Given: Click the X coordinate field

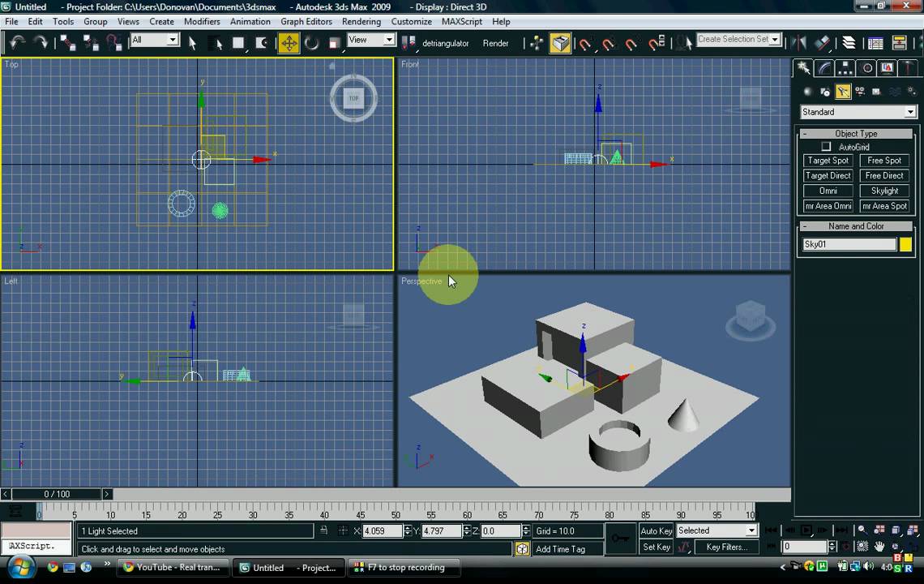Looking at the screenshot, I should pos(382,531).
